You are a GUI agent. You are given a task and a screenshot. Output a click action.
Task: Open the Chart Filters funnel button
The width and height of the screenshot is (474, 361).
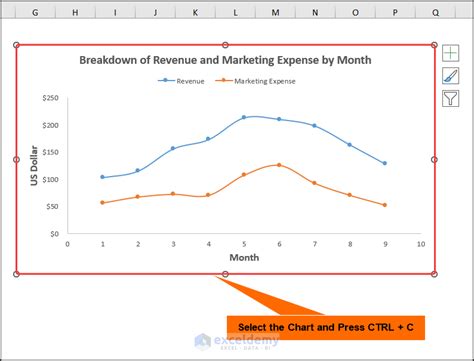[450, 98]
